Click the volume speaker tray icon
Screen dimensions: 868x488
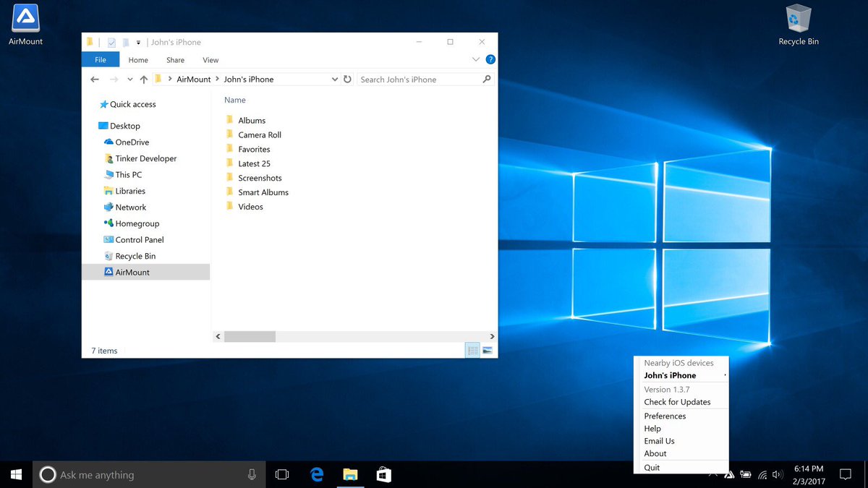click(x=778, y=475)
